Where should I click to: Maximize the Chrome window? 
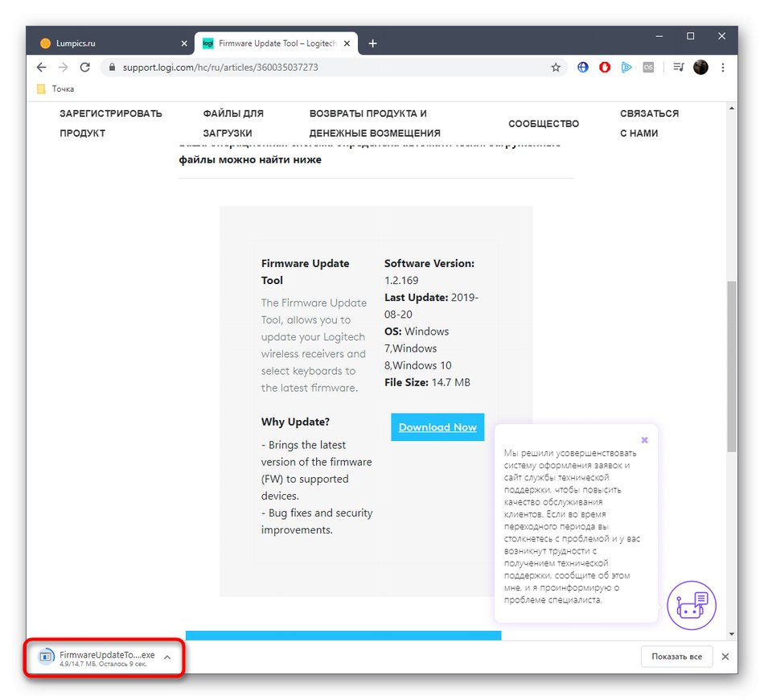[691, 36]
